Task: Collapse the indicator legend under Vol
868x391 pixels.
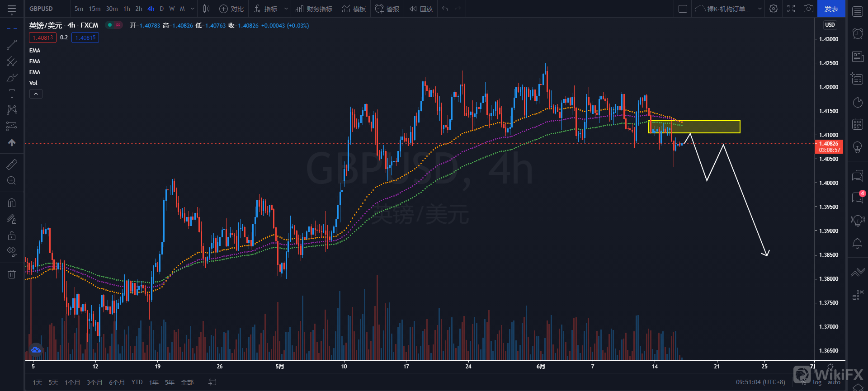Action: coord(36,94)
